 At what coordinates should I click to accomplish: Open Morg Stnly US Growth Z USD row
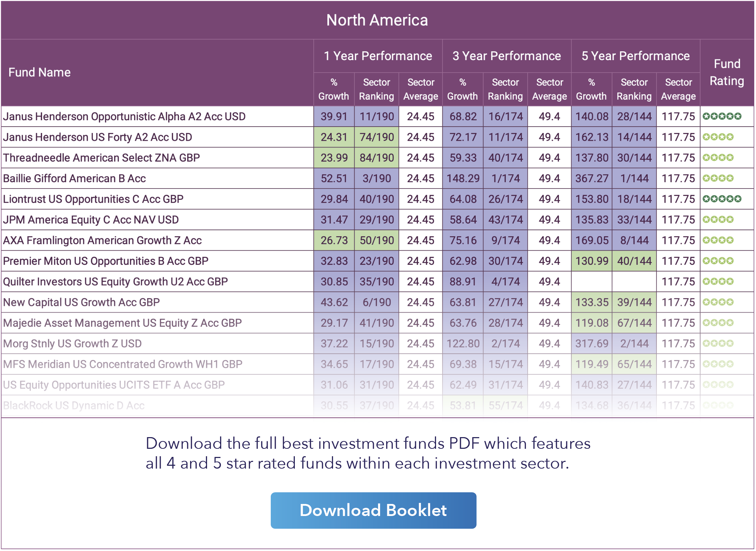pos(72,344)
